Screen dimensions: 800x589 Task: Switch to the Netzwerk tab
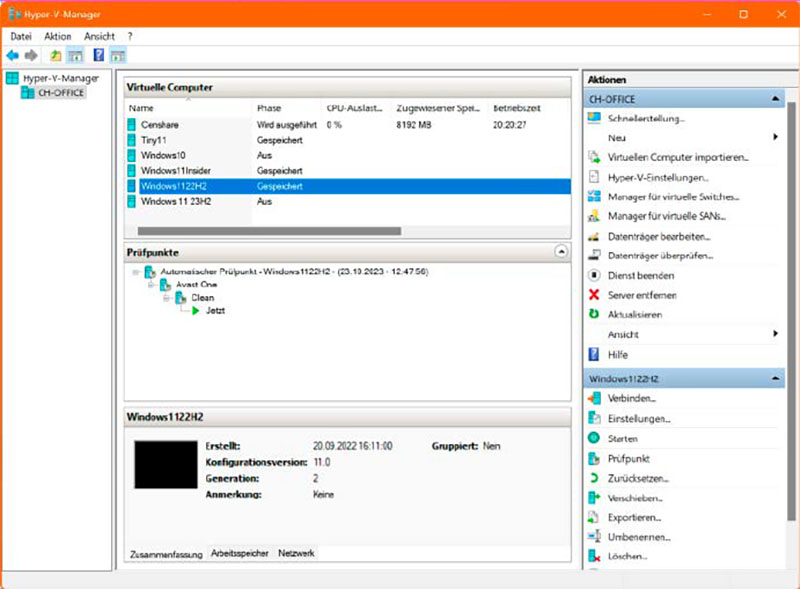(296, 553)
